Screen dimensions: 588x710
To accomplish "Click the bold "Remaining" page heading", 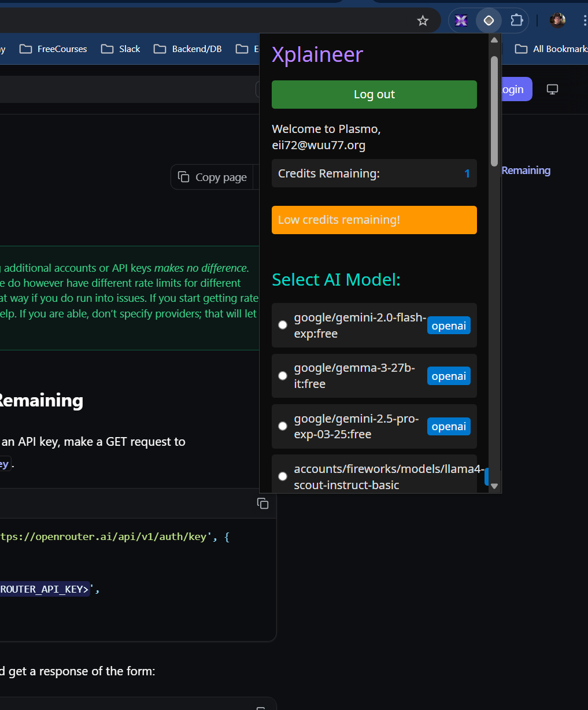I will coord(42,401).
